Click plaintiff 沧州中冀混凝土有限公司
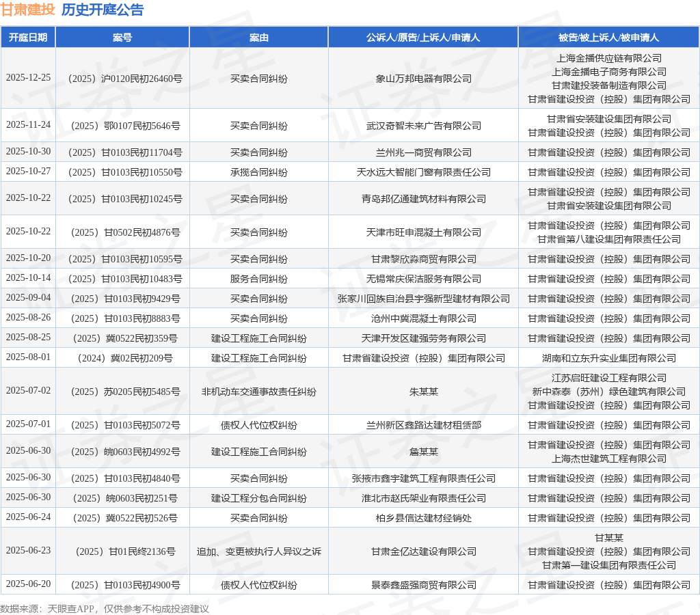This screenshot has width=700, height=615. tap(424, 318)
